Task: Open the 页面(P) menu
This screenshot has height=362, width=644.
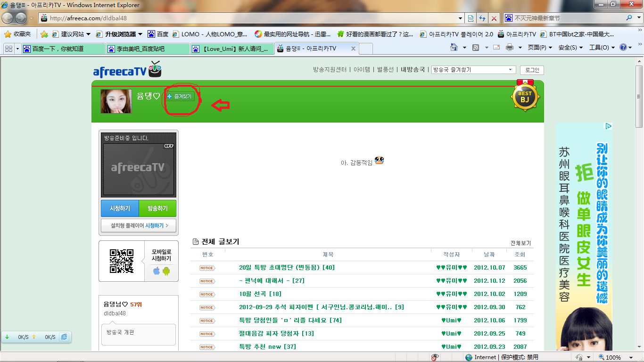Action: pyautogui.click(x=539, y=47)
